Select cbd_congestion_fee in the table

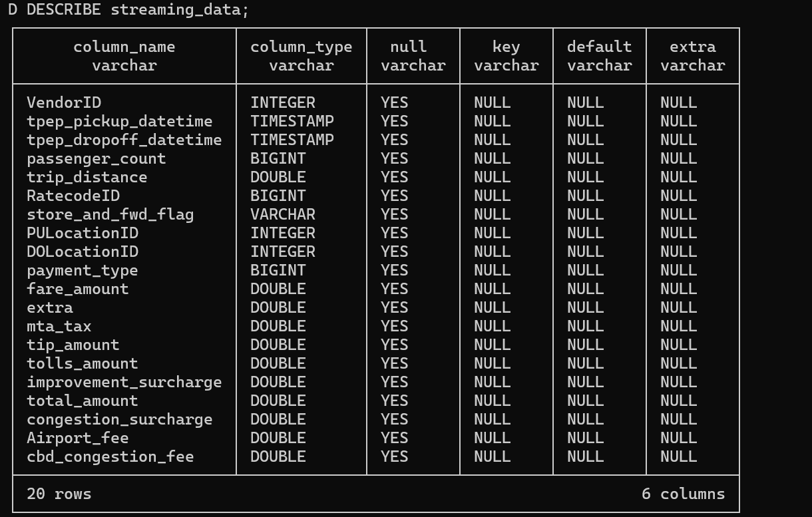pyautogui.click(x=110, y=456)
